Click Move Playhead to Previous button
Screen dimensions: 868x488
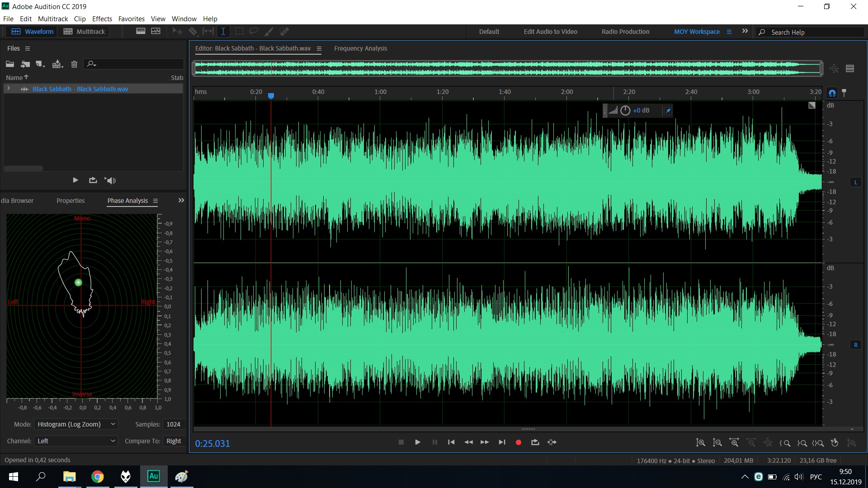451,442
